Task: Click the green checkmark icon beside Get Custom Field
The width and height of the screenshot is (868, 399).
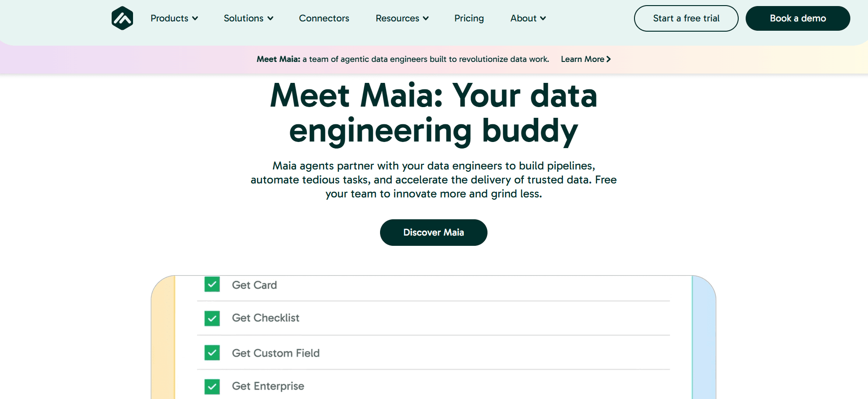Action: [212, 353]
